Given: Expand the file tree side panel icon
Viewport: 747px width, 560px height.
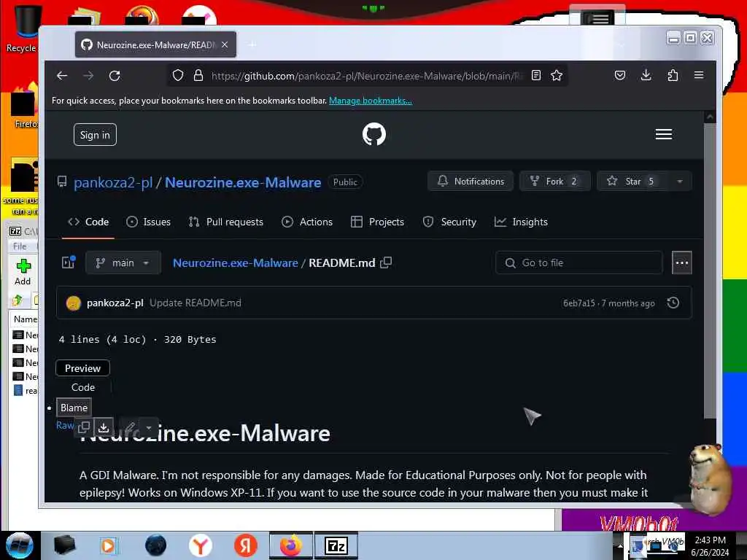Looking at the screenshot, I should [x=69, y=262].
